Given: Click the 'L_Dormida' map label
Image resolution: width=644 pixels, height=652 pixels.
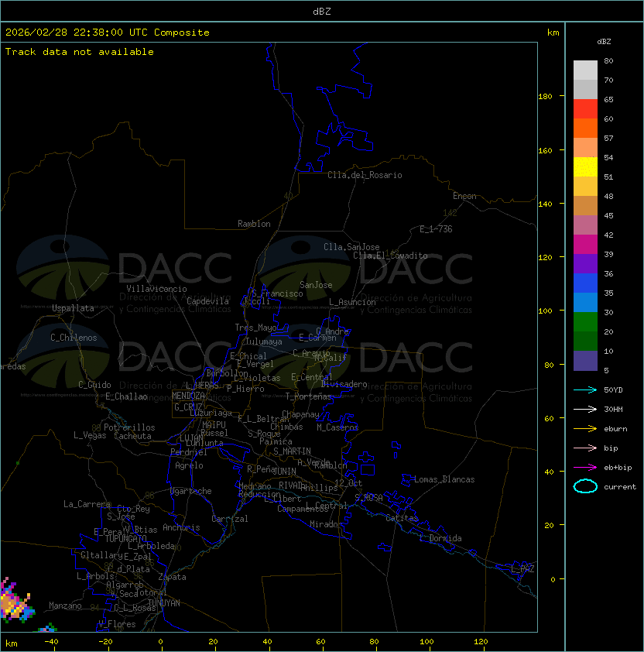Looking at the screenshot, I should [440, 538].
